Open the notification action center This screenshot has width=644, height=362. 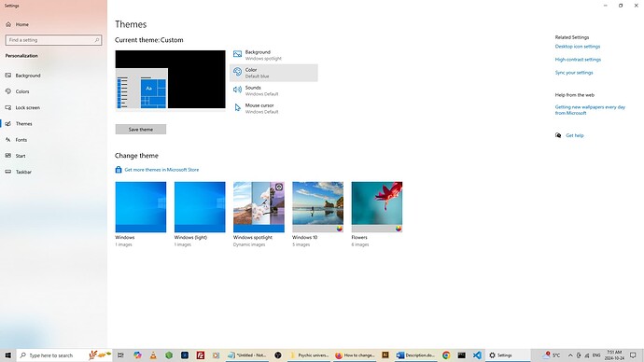(634, 355)
